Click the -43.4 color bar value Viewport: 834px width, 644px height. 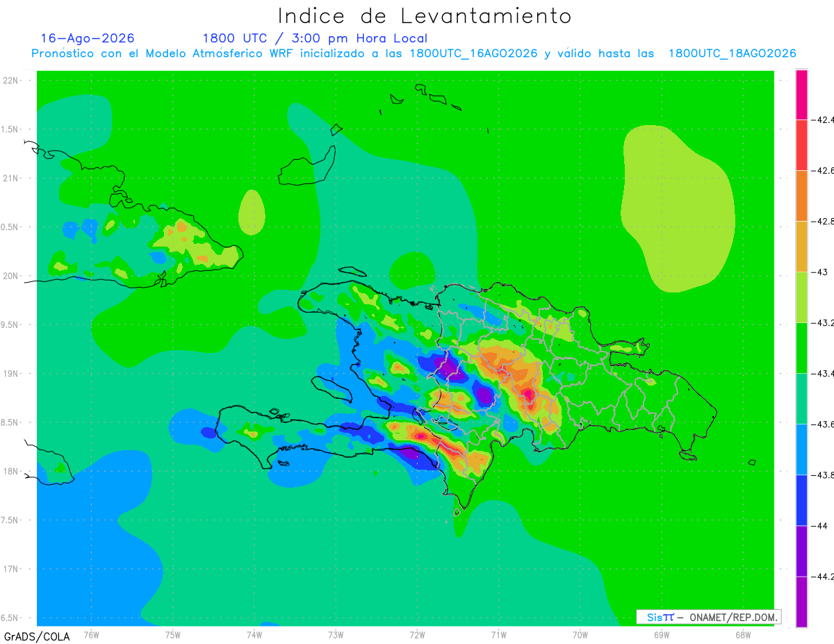(x=823, y=374)
